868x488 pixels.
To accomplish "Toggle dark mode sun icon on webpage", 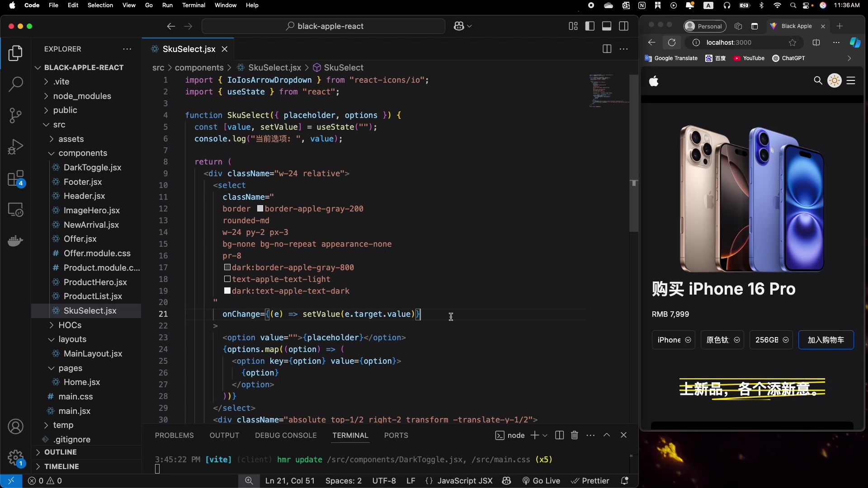I will (x=835, y=80).
